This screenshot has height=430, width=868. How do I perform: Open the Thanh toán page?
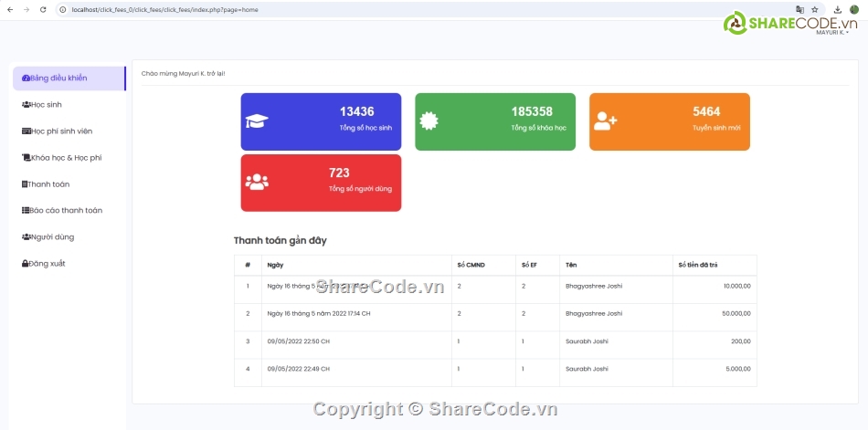[x=48, y=184]
